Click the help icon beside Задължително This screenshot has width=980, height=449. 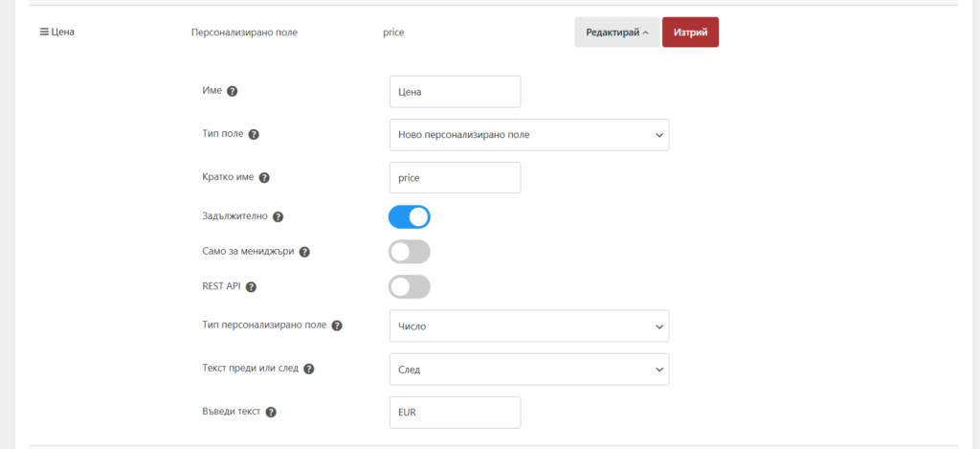[x=278, y=217]
